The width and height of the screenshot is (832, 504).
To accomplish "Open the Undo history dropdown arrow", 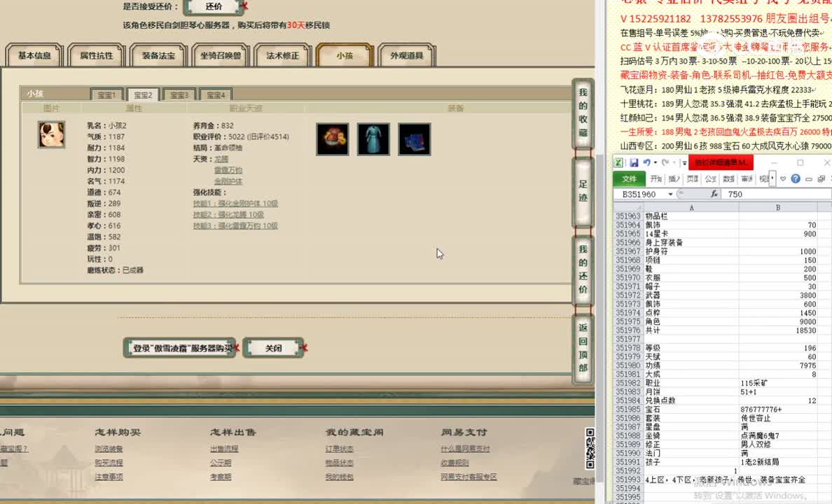I will pos(654,162).
